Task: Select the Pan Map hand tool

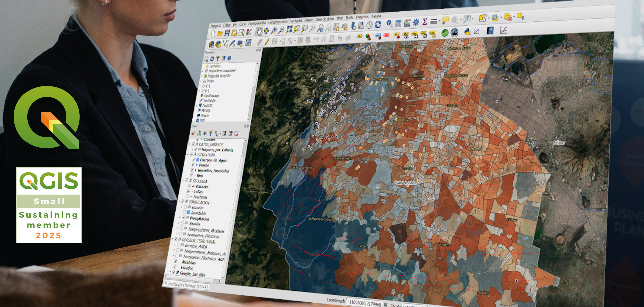Action: coord(259,32)
